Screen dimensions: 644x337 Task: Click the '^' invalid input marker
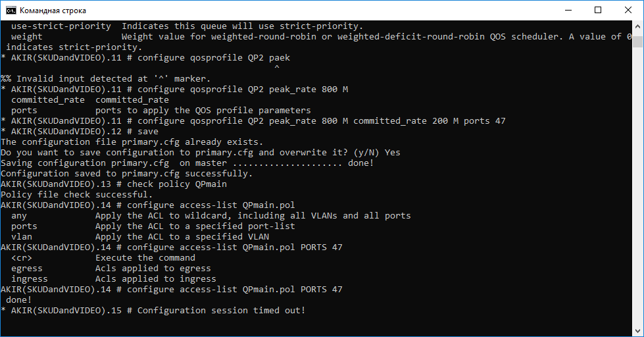pos(277,67)
